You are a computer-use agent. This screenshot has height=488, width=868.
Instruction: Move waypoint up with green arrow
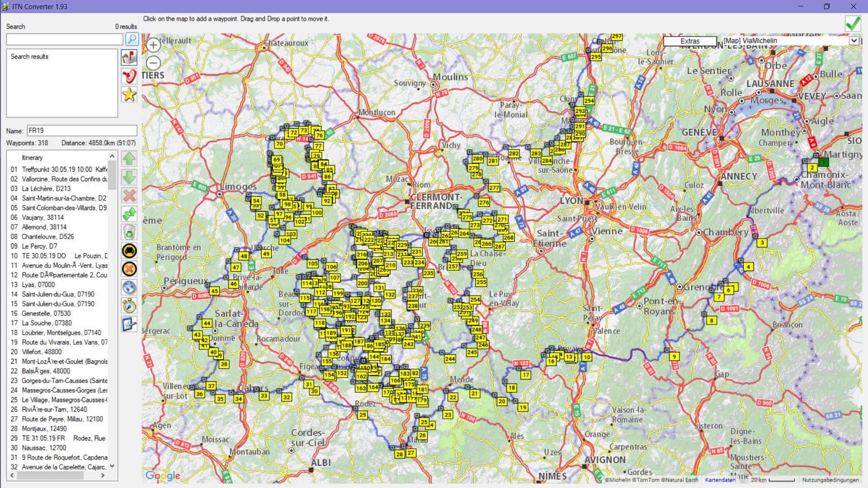pos(129,159)
